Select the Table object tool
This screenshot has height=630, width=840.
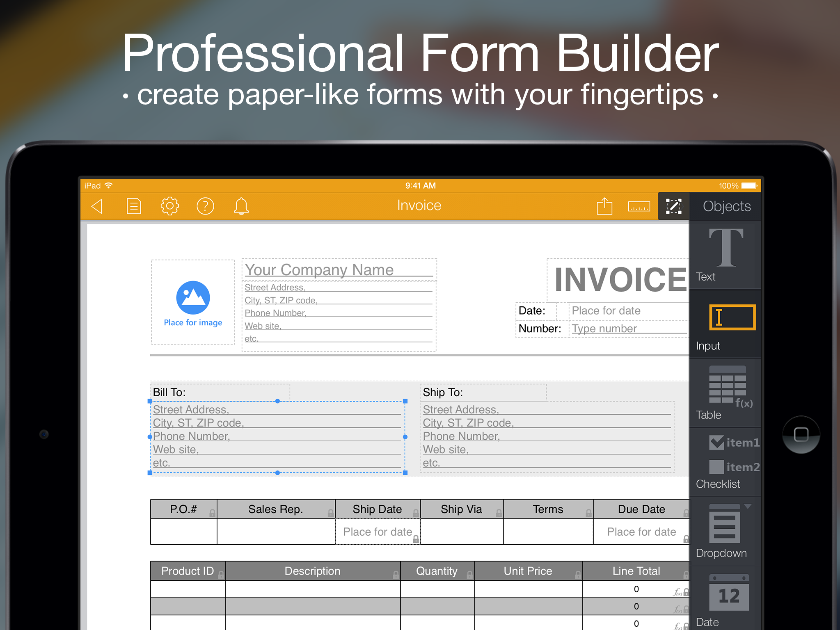(x=725, y=393)
